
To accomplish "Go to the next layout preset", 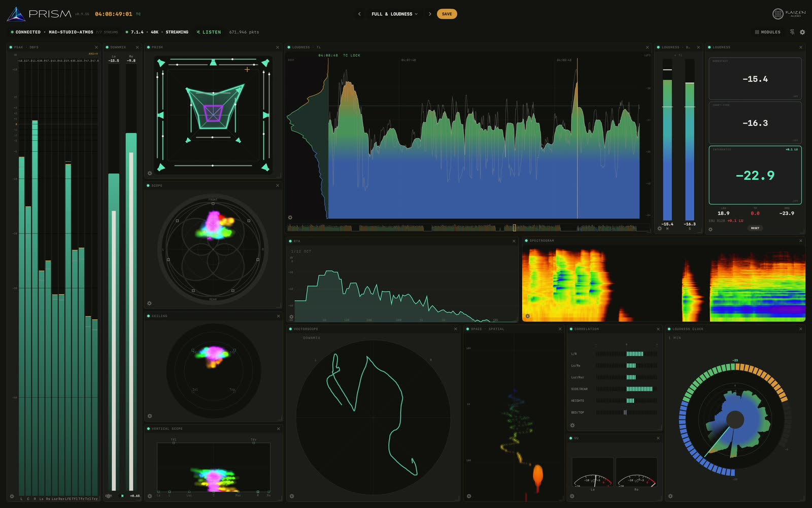I will 430,14.
